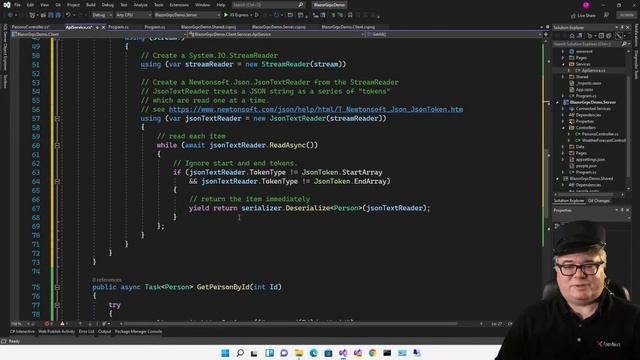
Task: Click the Search Solution Explorer input field
Action: (587, 44)
